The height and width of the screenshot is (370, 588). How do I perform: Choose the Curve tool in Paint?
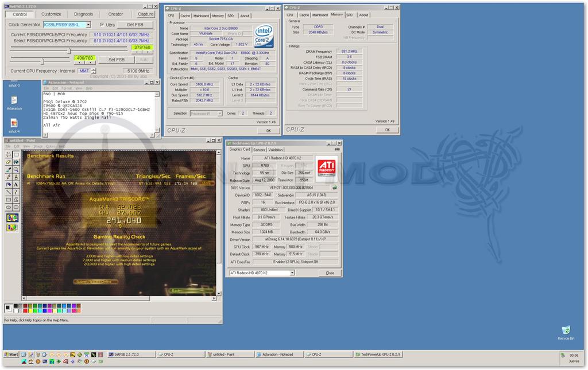point(16,192)
